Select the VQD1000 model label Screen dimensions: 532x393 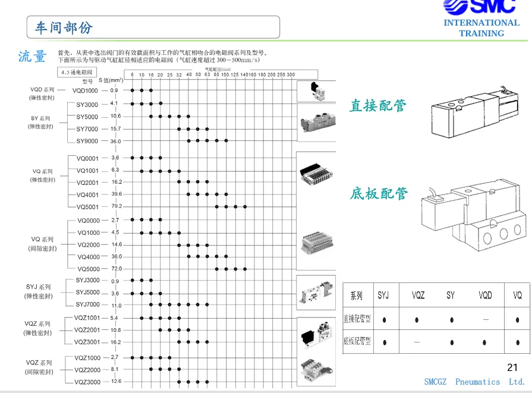pyautogui.click(x=85, y=90)
